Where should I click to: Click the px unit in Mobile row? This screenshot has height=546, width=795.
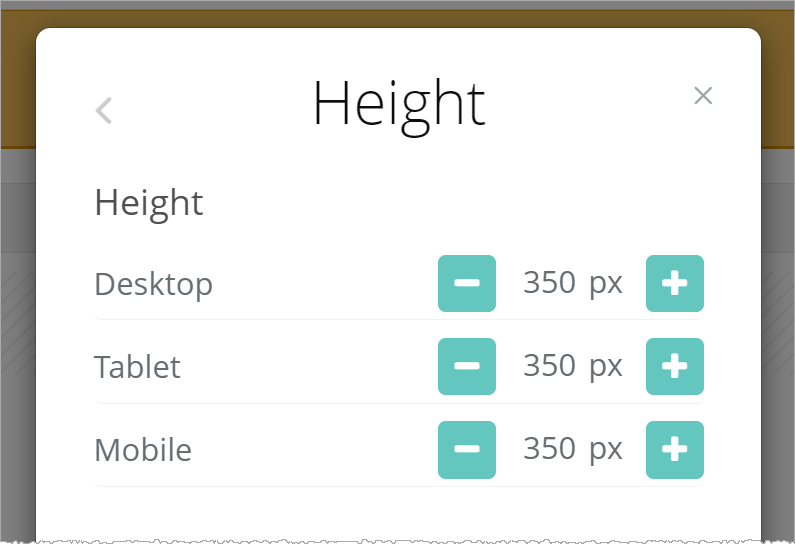605,451
